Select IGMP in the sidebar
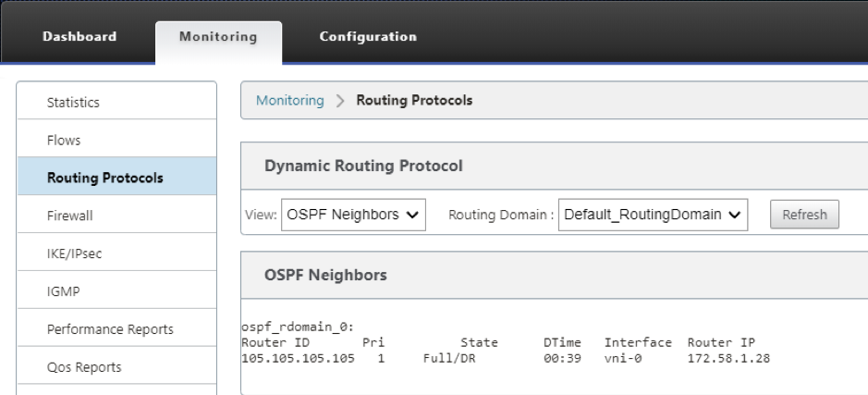 (116, 290)
